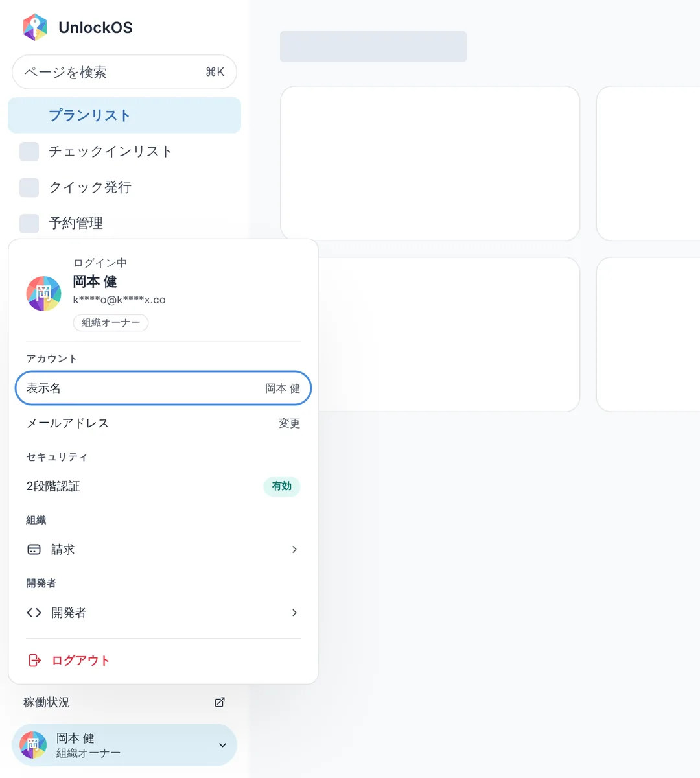Click the 岡本 健 account button at the bottom
Image resolution: width=700 pixels, height=778 pixels.
[124, 745]
